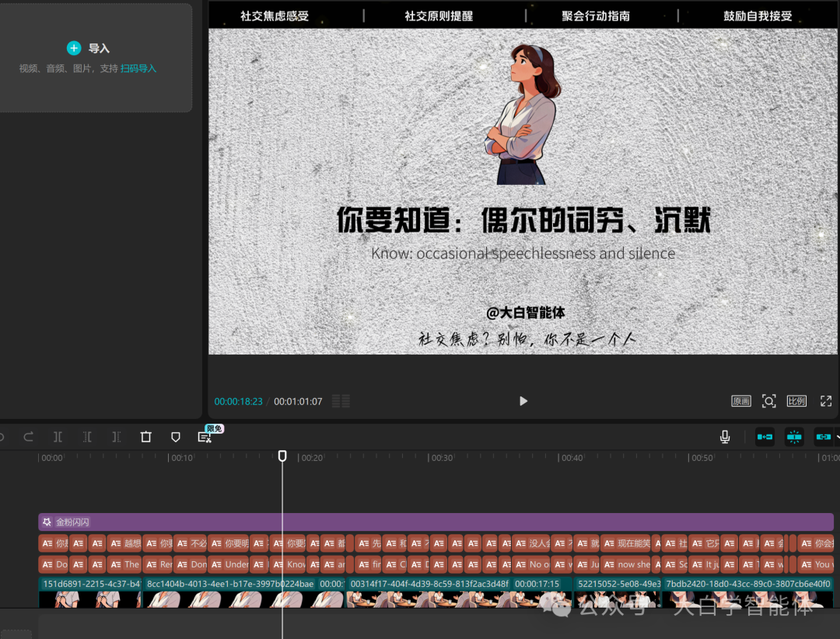
Task: Click the 你要知道 title text in preview
Action: point(523,220)
